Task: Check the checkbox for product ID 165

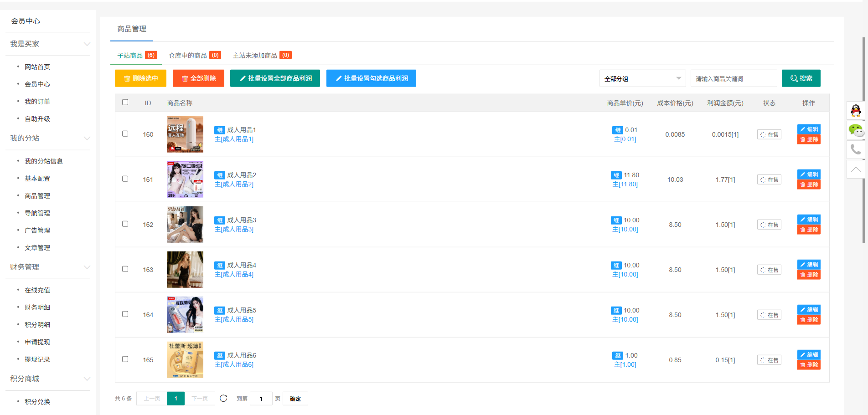Action: tap(125, 359)
